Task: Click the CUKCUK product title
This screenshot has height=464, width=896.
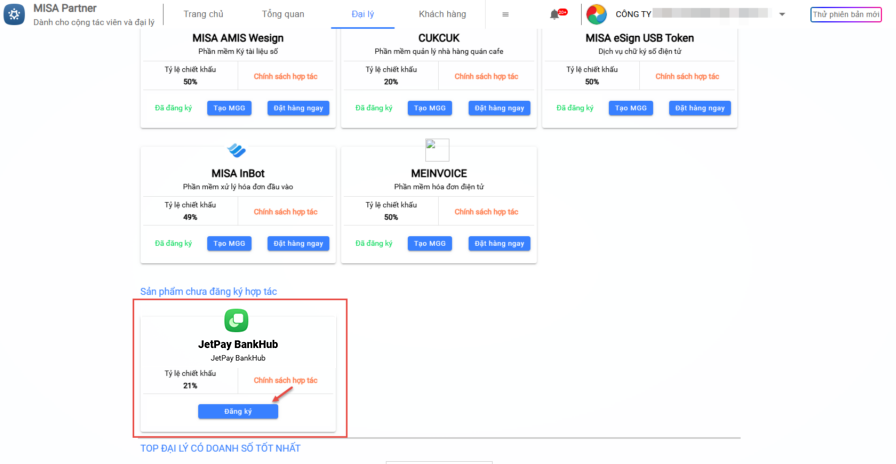Action: (x=439, y=38)
